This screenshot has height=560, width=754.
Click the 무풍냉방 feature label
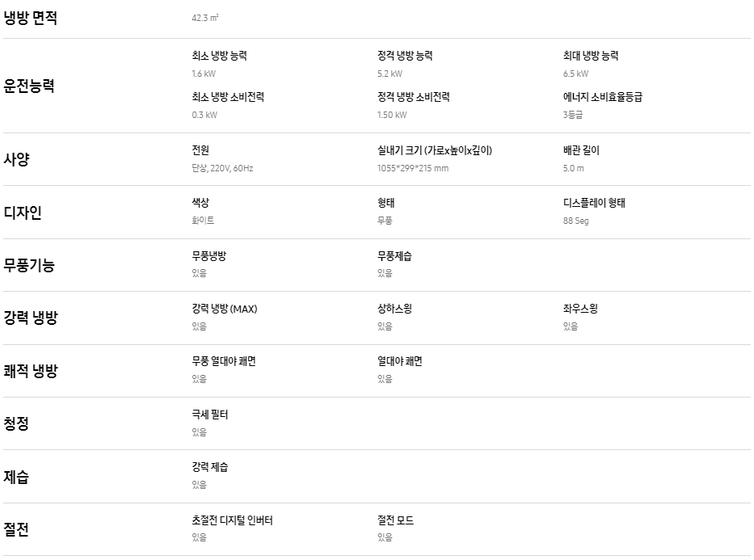[209, 256]
